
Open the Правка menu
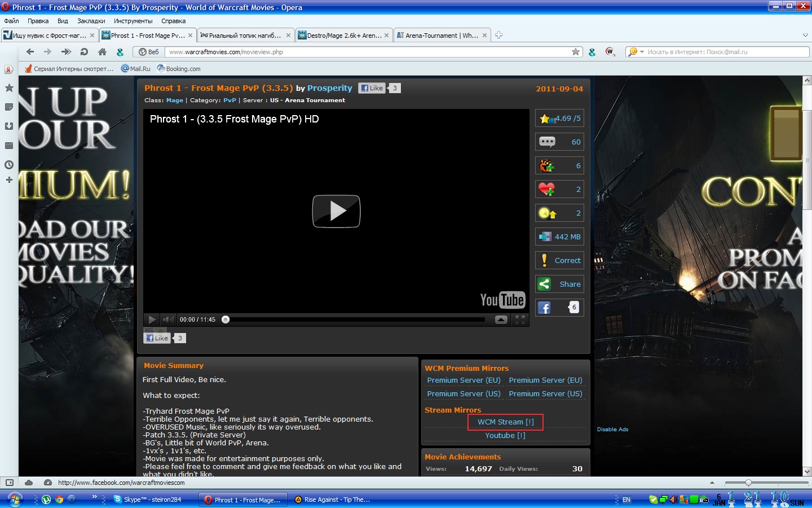pyautogui.click(x=38, y=21)
